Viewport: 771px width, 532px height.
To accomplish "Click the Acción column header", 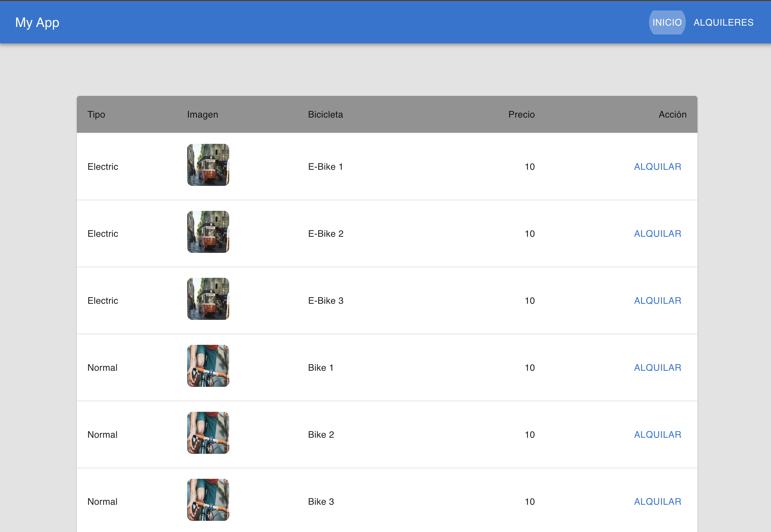I will [672, 114].
